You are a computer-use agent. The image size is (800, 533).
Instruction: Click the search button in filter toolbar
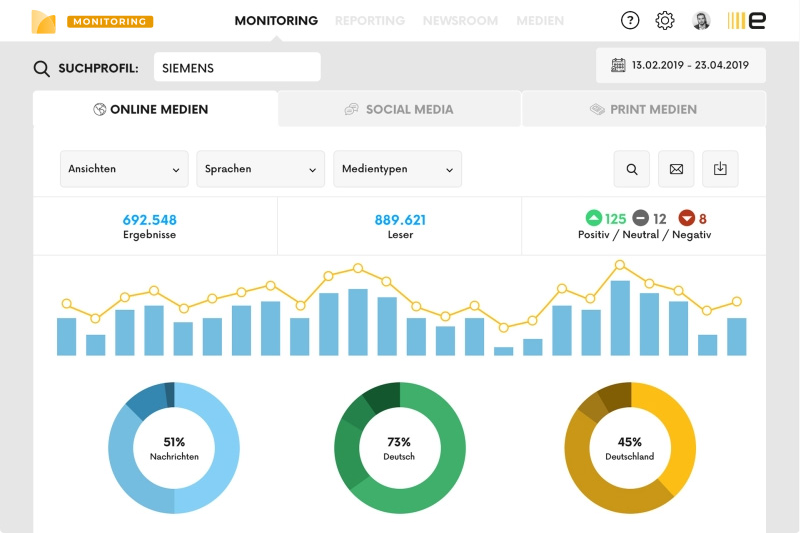click(632, 169)
